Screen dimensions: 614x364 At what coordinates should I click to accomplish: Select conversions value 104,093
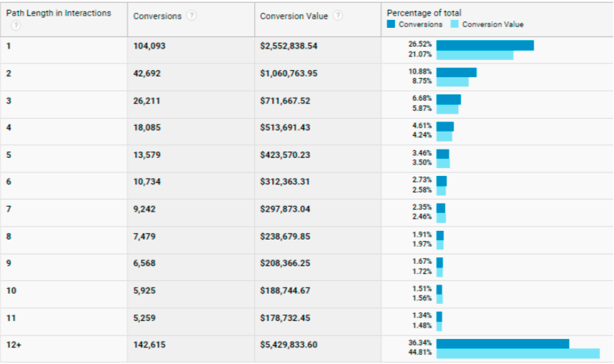pyautogui.click(x=149, y=46)
